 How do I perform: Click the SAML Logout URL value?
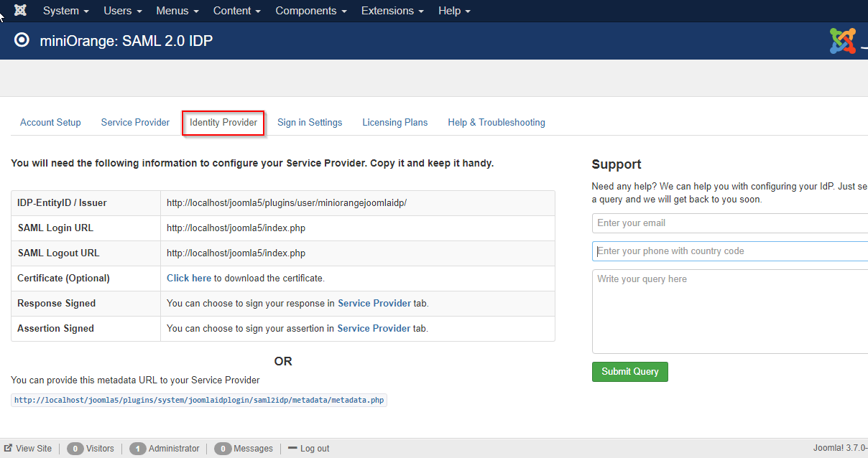[x=236, y=253]
